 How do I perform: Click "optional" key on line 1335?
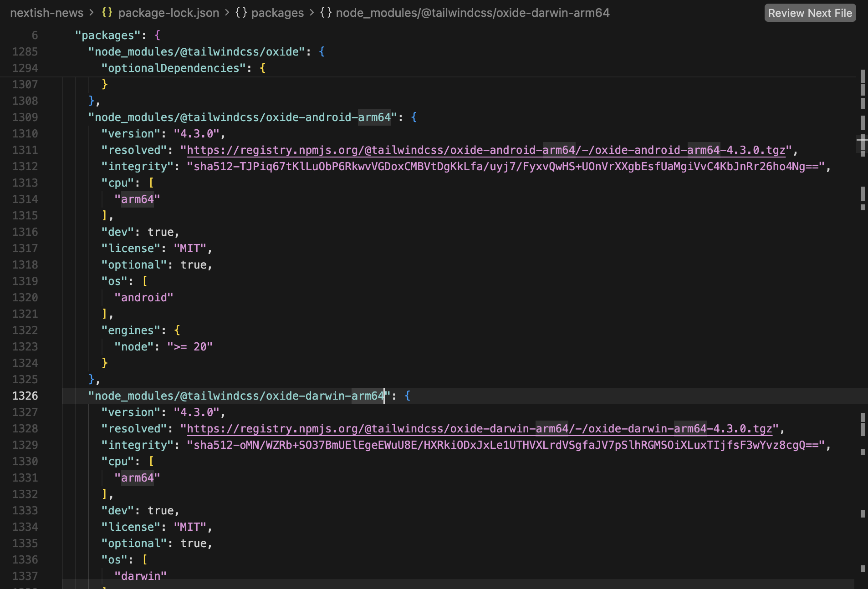pyautogui.click(x=134, y=543)
